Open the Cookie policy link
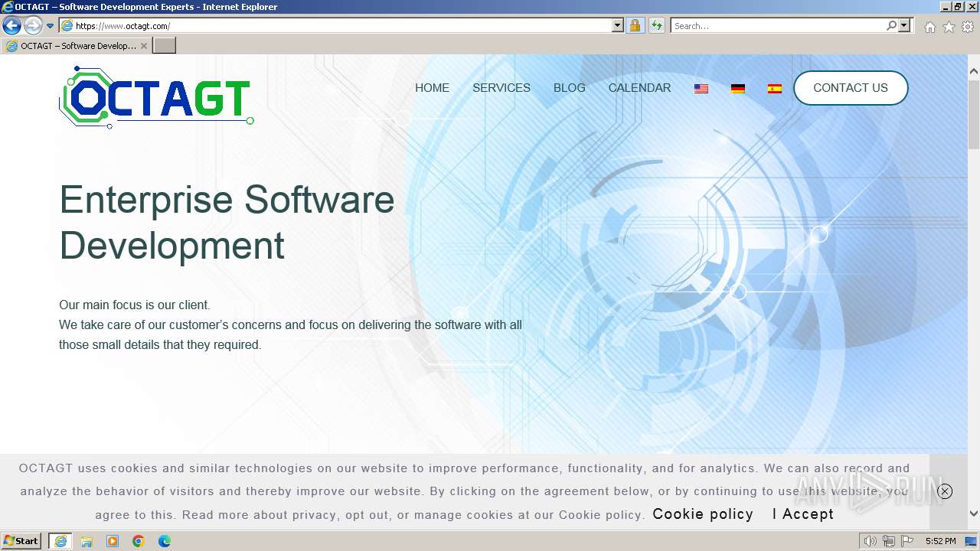Viewport: 980px width, 551px height. pyautogui.click(x=703, y=514)
